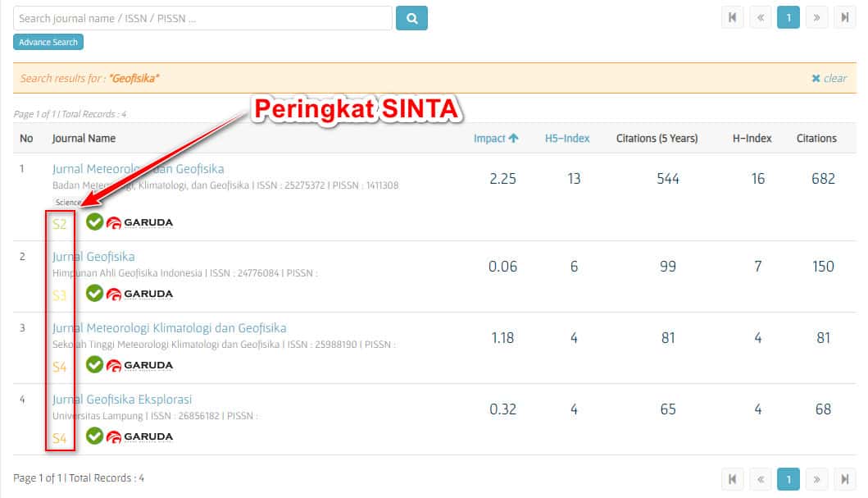Screen dimensions: 868x498
Task: Click 5-year citations value 544
Action: point(668,179)
